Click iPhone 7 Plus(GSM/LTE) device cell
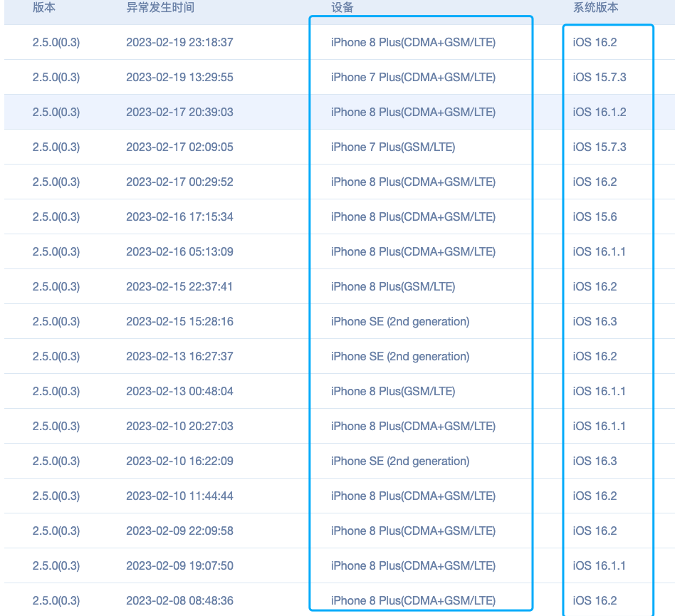Image resolution: width=675 pixels, height=616 pixels. click(393, 147)
